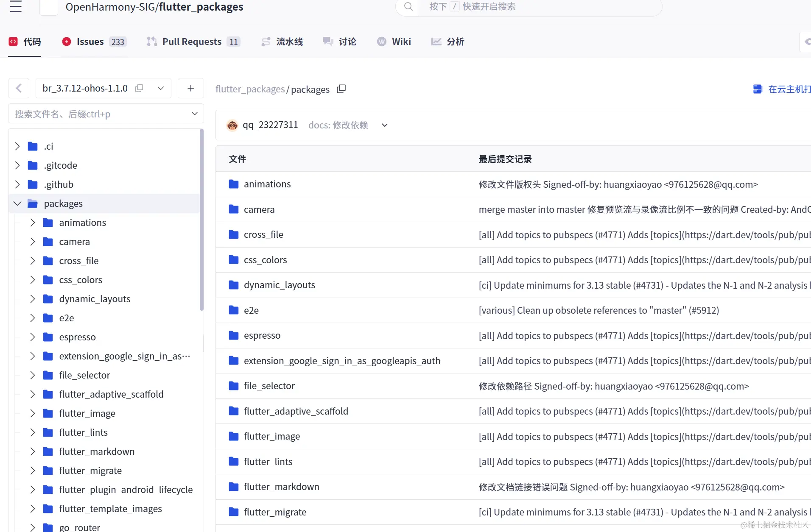Click the Issues count badge 233

(118, 42)
